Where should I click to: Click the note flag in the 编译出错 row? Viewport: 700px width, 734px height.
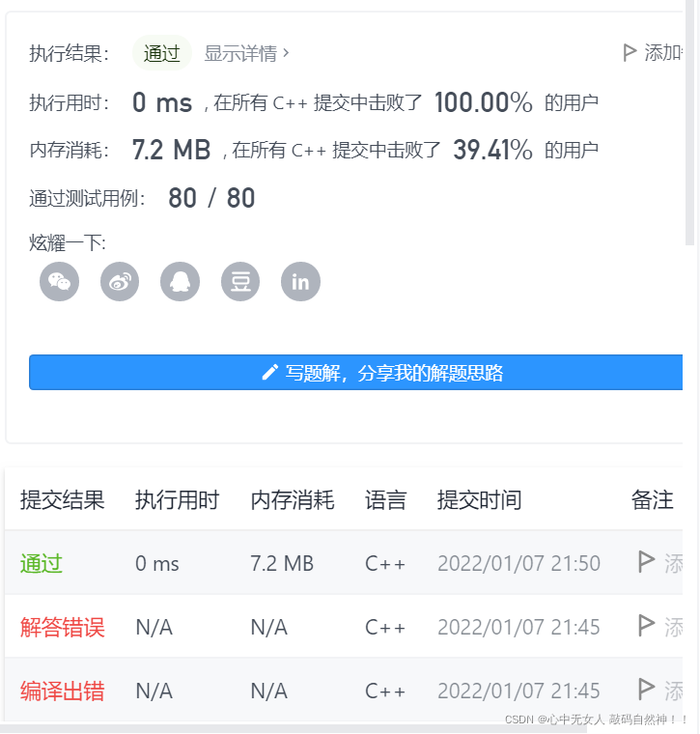click(647, 689)
